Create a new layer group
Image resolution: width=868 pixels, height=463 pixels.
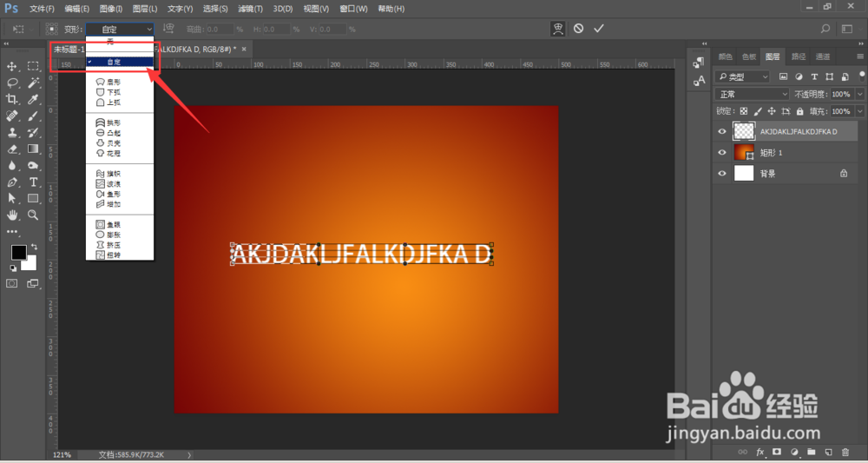pyautogui.click(x=812, y=452)
